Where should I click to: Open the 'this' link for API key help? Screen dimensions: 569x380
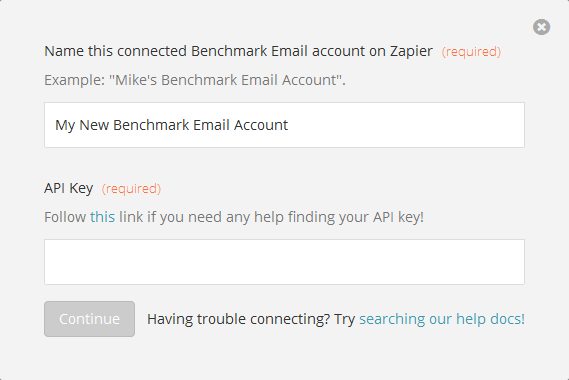coord(102,217)
